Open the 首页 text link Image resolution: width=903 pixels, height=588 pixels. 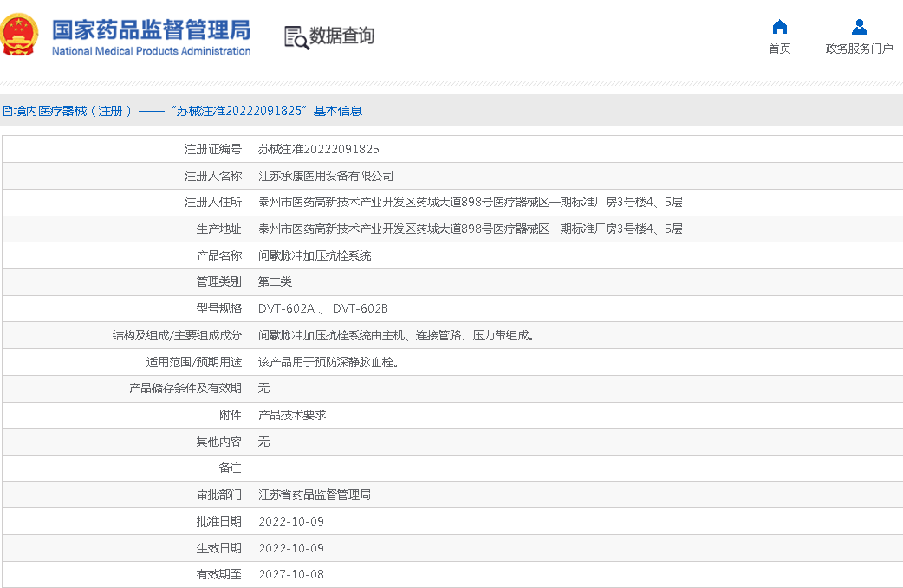click(779, 48)
